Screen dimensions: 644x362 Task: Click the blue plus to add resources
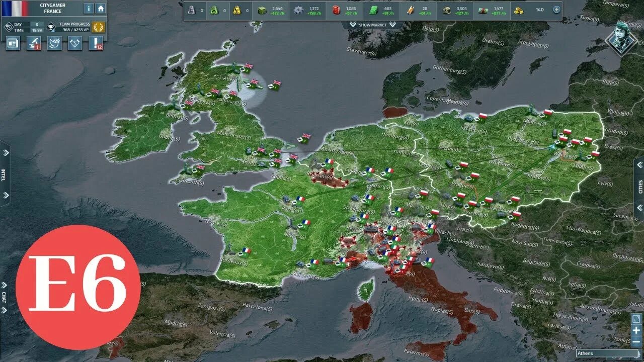click(x=556, y=9)
